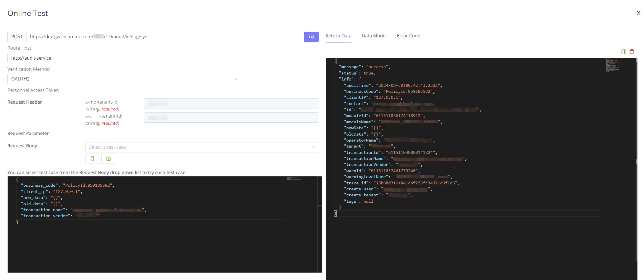Image resolution: width=644 pixels, height=280 pixels.
Task: Click the "create_user" line in response
Action: click(x=388, y=189)
